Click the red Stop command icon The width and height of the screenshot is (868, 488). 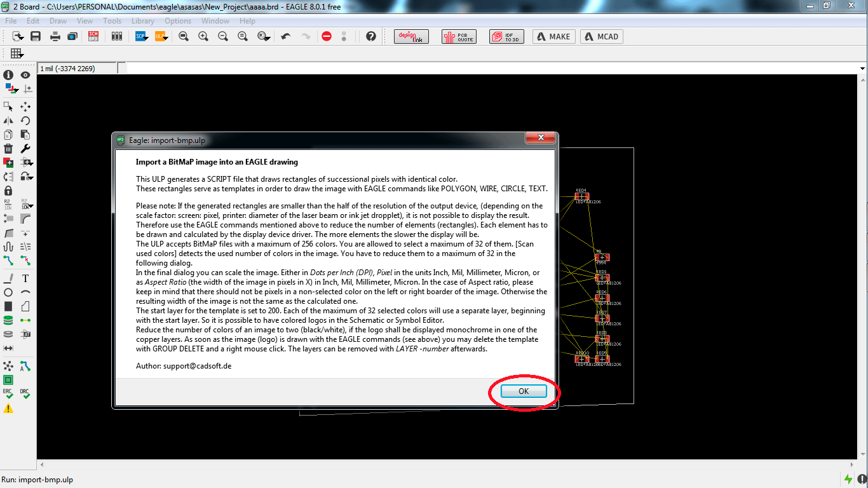[x=327, y=37]
